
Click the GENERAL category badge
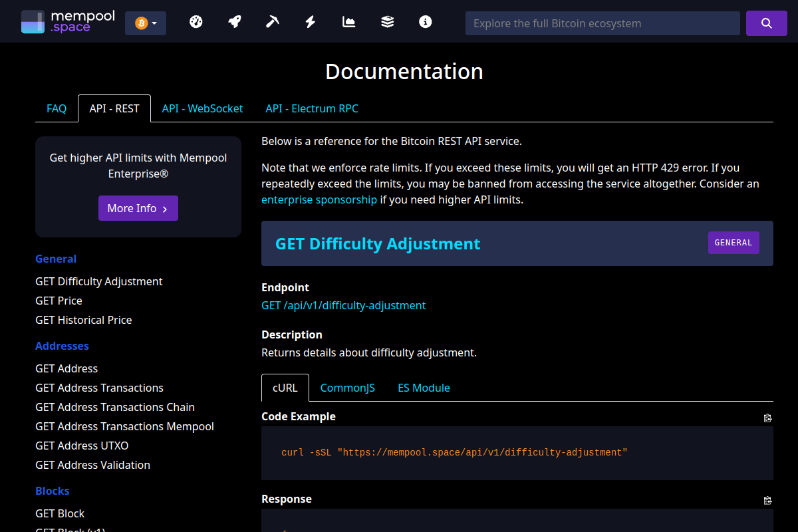point(733,243)
